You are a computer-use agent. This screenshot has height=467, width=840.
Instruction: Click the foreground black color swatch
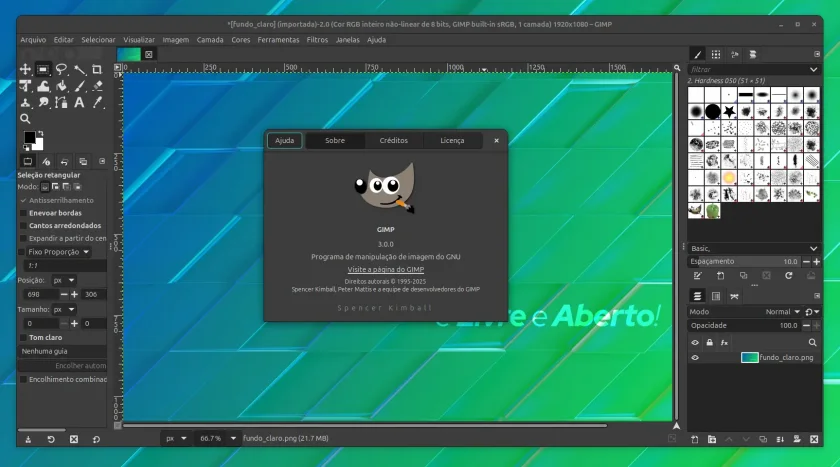[29, 137]
